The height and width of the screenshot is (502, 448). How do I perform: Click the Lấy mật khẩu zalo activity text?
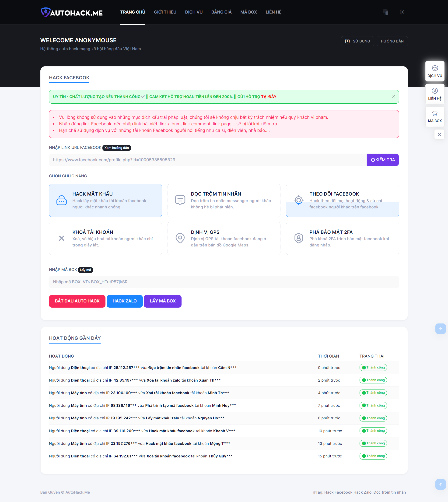(162, 418)
